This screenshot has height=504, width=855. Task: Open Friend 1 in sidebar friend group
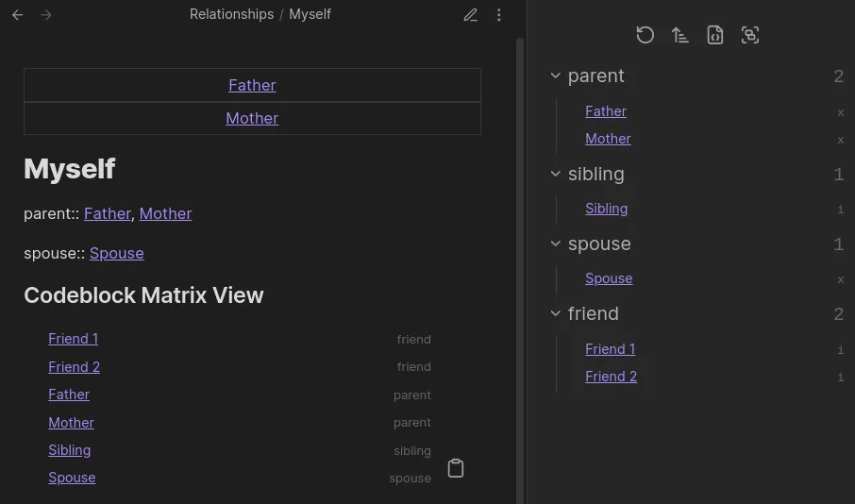point(611,349)
